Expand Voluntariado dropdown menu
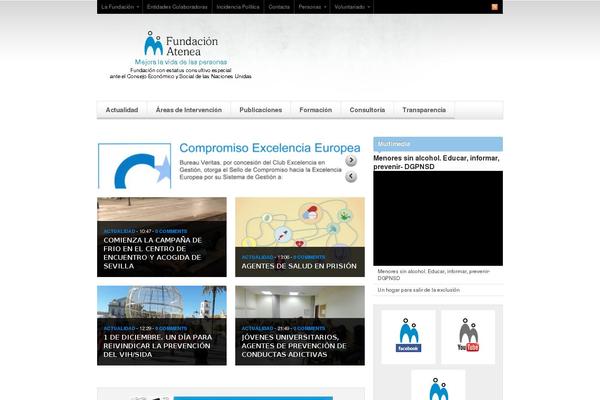The height and width of the screenshot is (400, 600). click(x=352, y=7)
